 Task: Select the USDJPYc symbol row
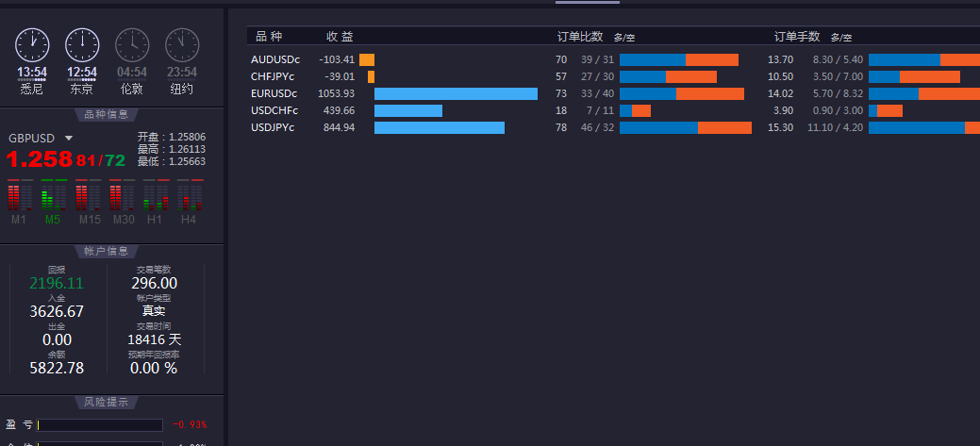click(x=615, y=127)
